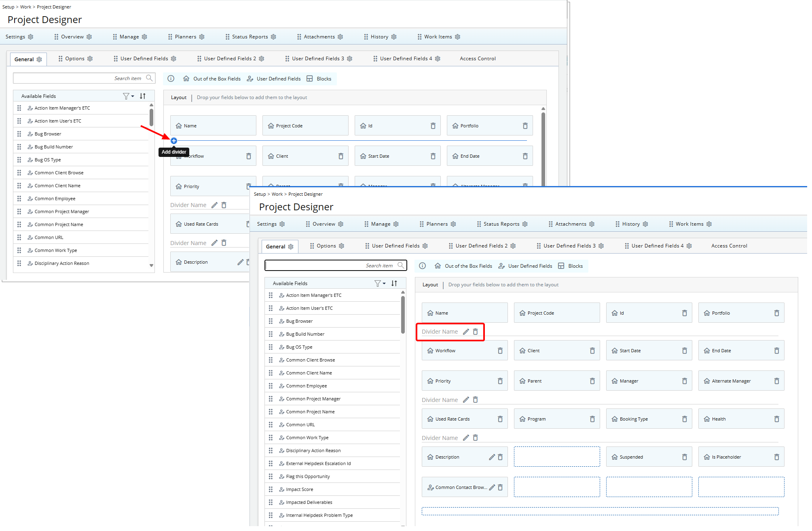Open the Access Control tab in lower window
This screenshot has height=531, width=812.
[x=729, y=246]
